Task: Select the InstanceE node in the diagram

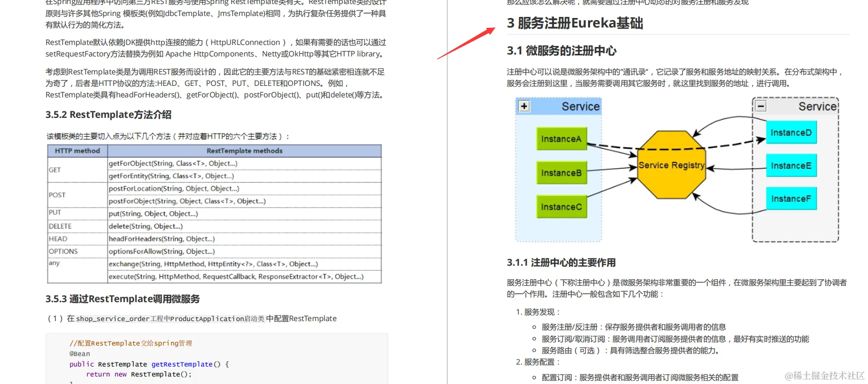Action: pyautogui.click(x=791, y=165)
